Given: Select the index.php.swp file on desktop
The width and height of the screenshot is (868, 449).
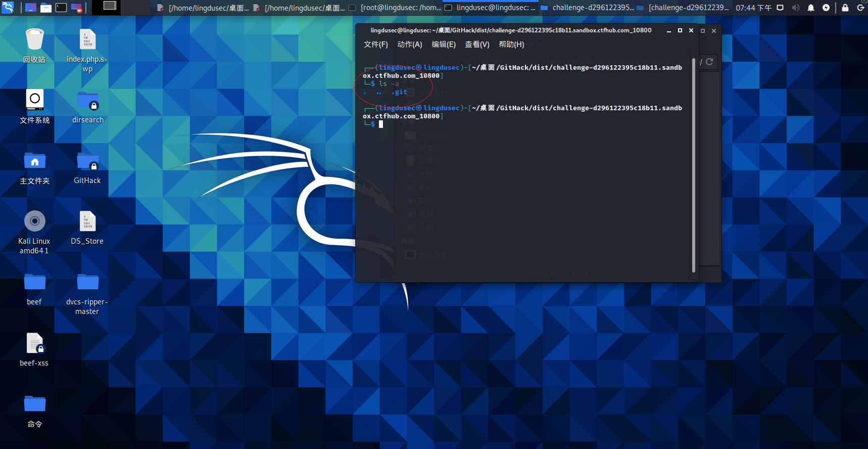Looking at the screenshot, I should [x=87, y=50].
